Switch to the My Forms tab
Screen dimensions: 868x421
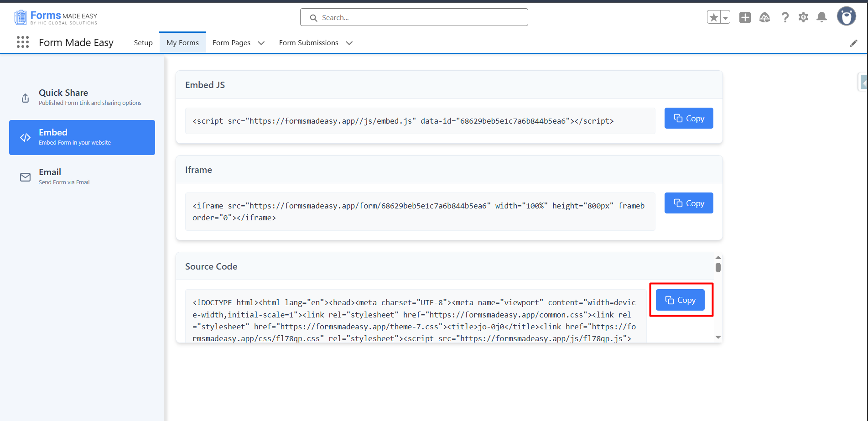tap(182, 42)
